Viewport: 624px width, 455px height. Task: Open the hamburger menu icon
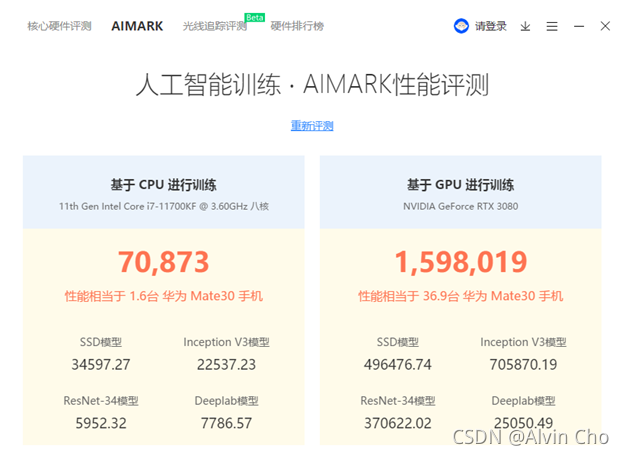552,26
